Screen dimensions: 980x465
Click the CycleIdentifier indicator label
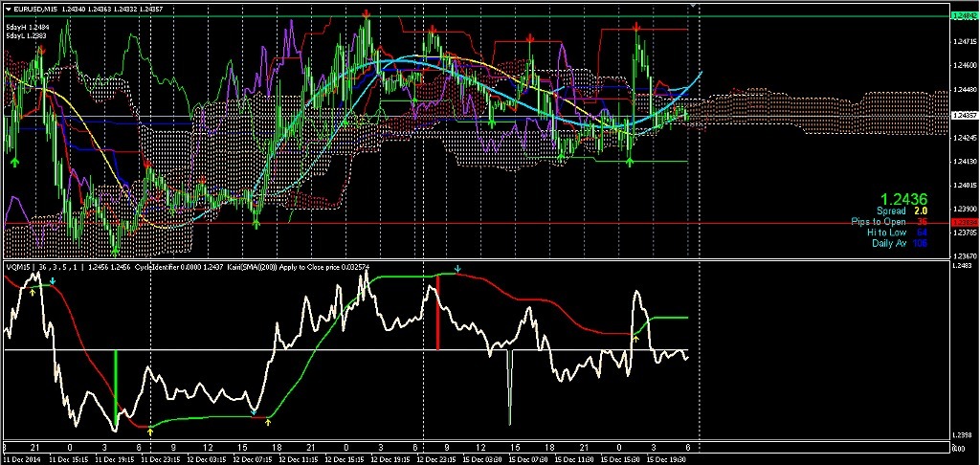coord(156,267)
